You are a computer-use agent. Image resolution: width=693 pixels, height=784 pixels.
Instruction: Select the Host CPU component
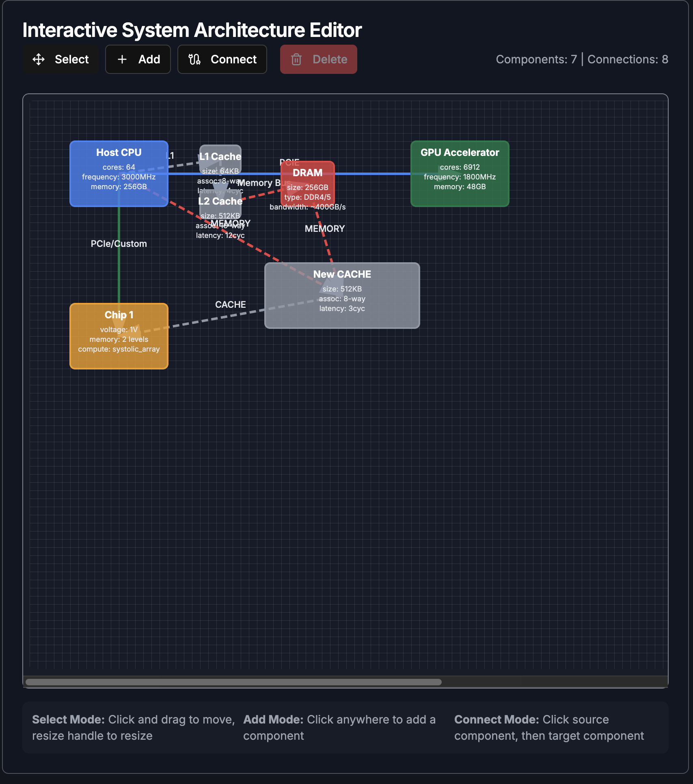pyautogui.click(x=119, y=174)
